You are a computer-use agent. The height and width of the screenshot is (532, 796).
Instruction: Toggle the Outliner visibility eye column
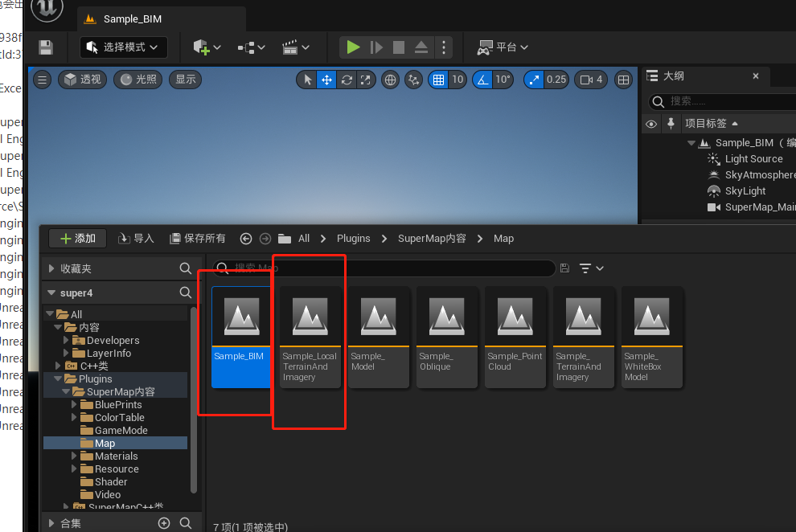pos(650,124)
